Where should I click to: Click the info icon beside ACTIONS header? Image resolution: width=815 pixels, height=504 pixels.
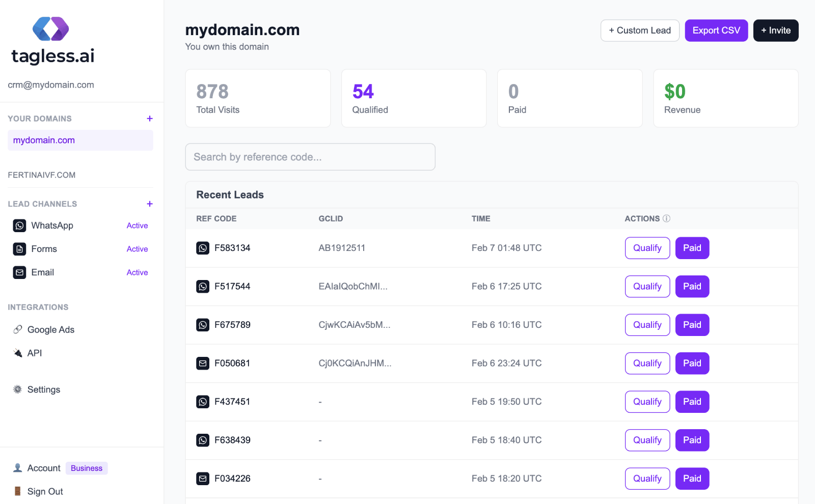667,218
